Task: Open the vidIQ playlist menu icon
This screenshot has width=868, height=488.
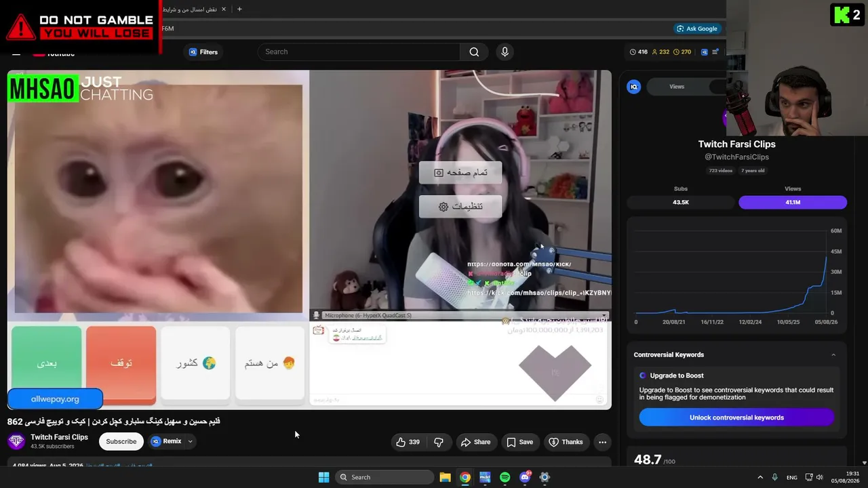Action: coord(715,52)
